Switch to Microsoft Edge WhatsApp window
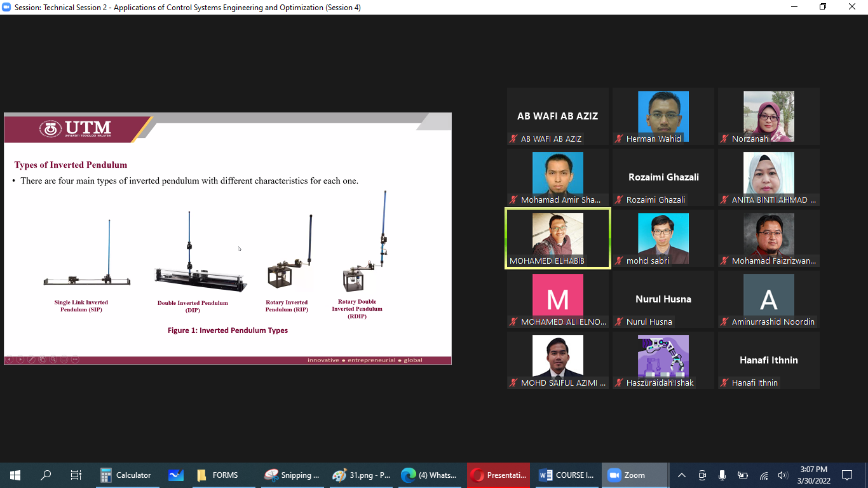The image size is (868, 488). tap(430, 475)
